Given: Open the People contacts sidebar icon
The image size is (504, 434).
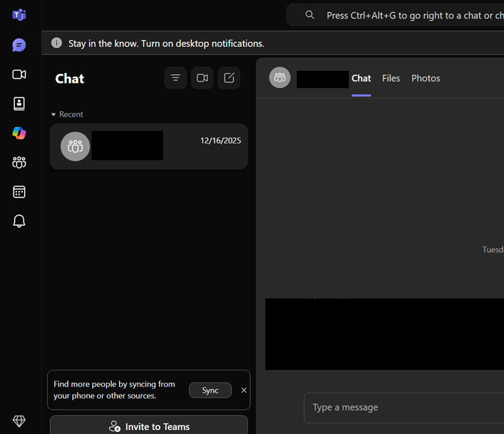Looking at the screenshot, I should pyautogui.click(x=19, y=103).
